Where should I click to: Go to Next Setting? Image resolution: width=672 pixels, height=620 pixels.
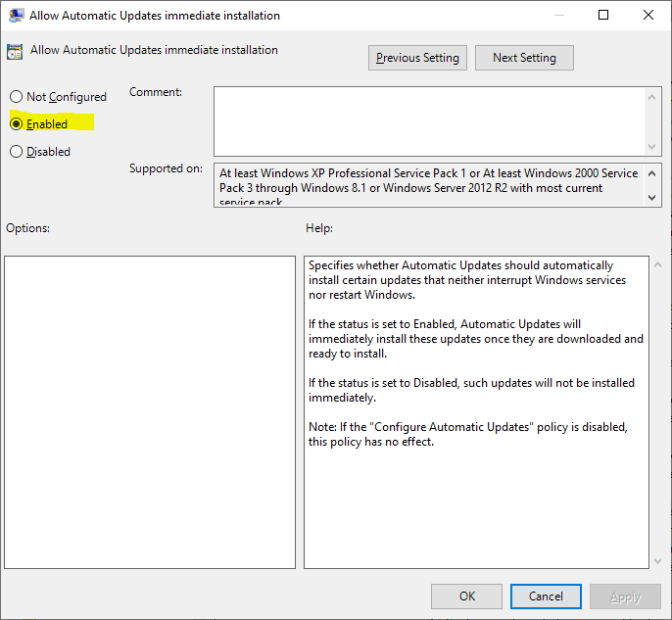pyautogui.click(x=524, y=58)
